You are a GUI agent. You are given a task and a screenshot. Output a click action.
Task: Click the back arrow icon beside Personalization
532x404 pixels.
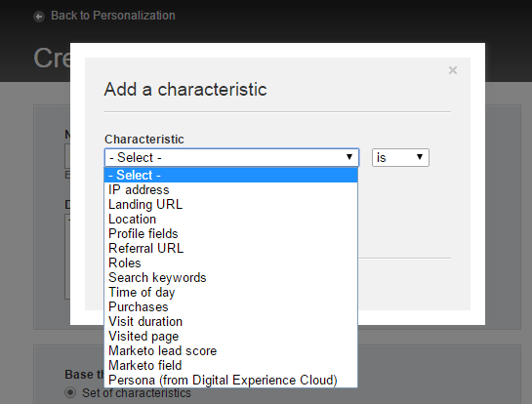pyautogui.click(x=39, y=17)
